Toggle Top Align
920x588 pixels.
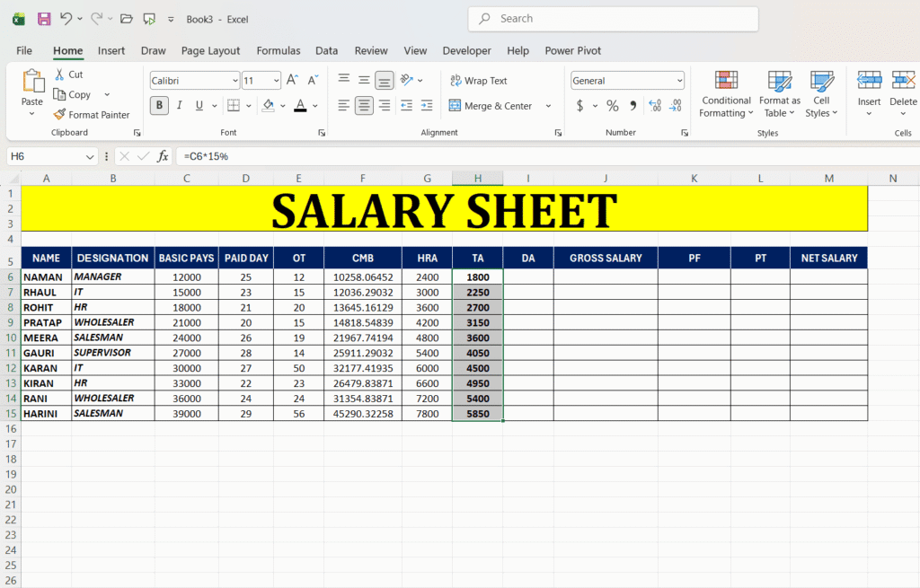pyautogui.click(x=344, y=80)
